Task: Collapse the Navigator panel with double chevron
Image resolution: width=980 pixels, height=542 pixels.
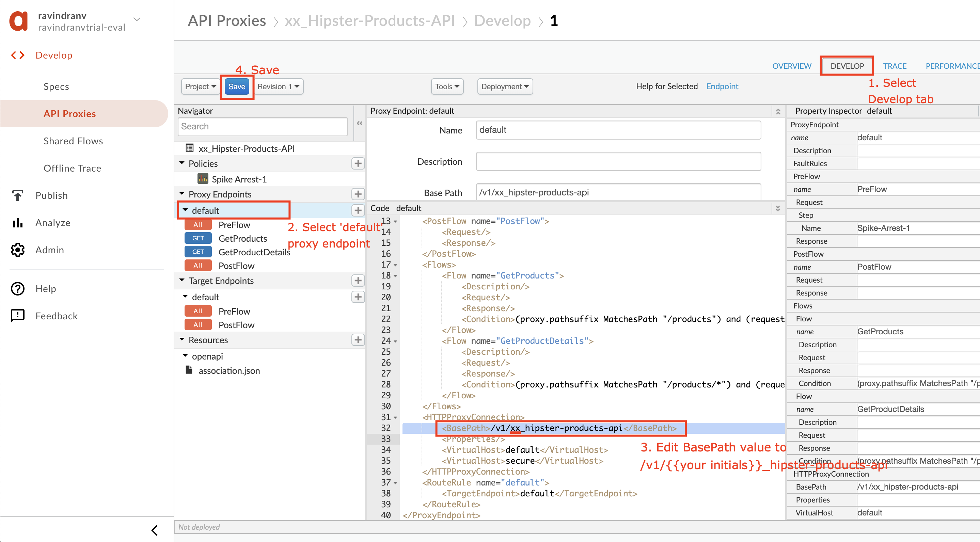Action: pyautogui.click(x=360, y=123)
